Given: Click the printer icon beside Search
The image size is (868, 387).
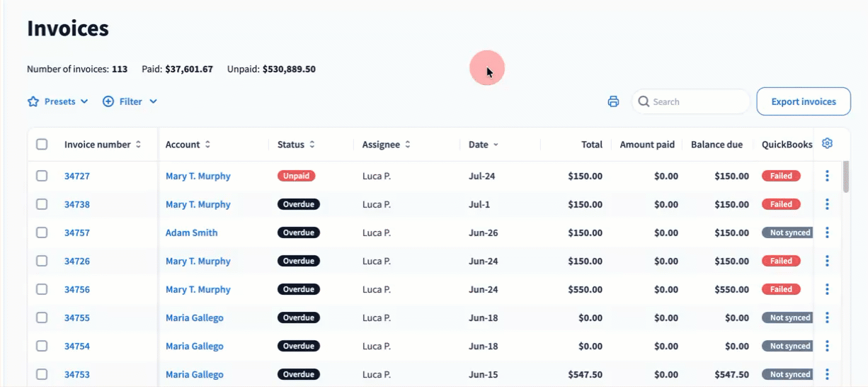Looking at the screenshot, I should pyautogui.click(x=613, y=101).
